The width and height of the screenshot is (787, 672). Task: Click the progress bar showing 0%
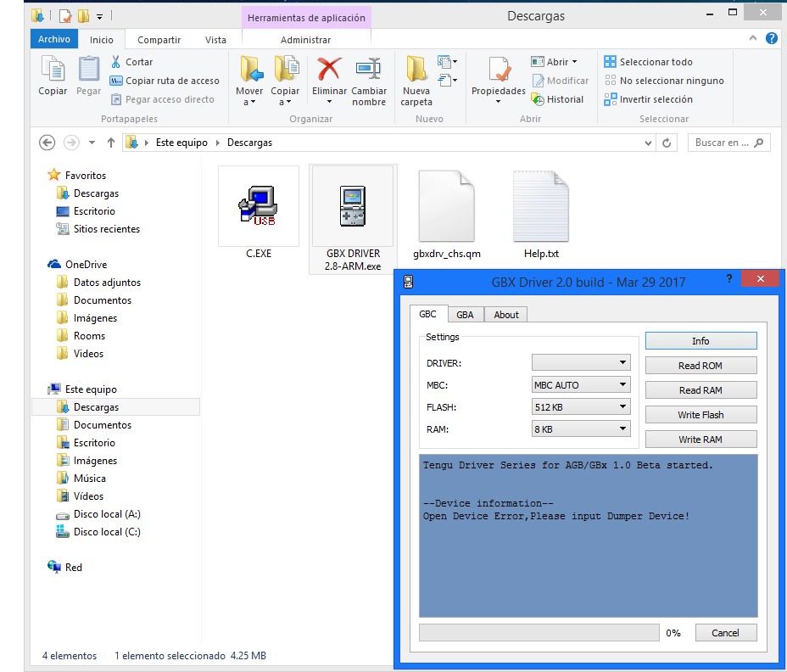click(539, 633)
